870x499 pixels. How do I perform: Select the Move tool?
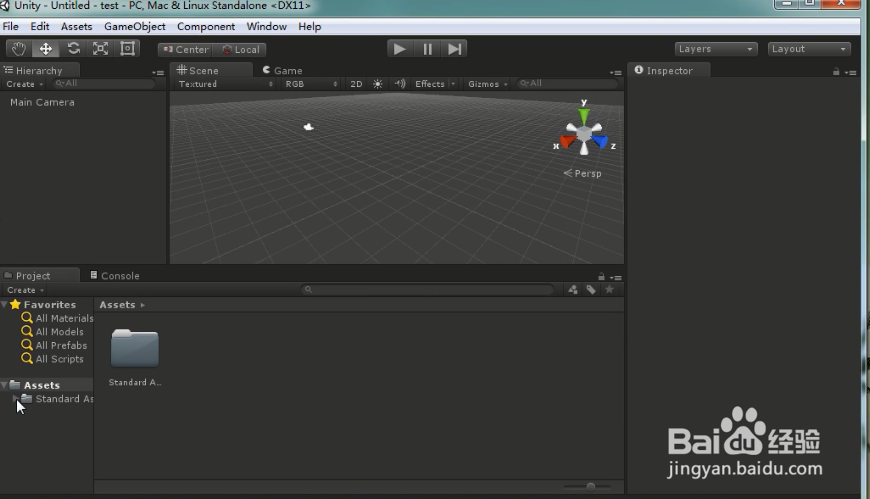point(45,49)
